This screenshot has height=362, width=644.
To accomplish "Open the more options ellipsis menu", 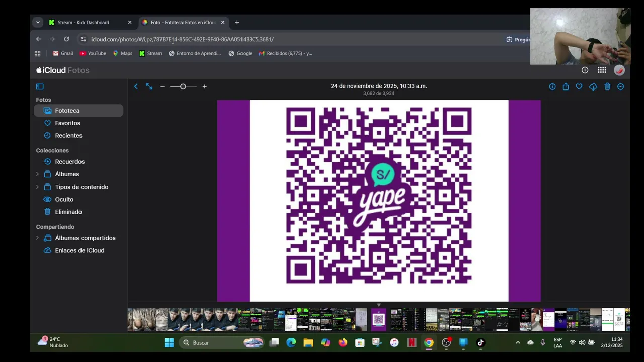I will point(620,86).
